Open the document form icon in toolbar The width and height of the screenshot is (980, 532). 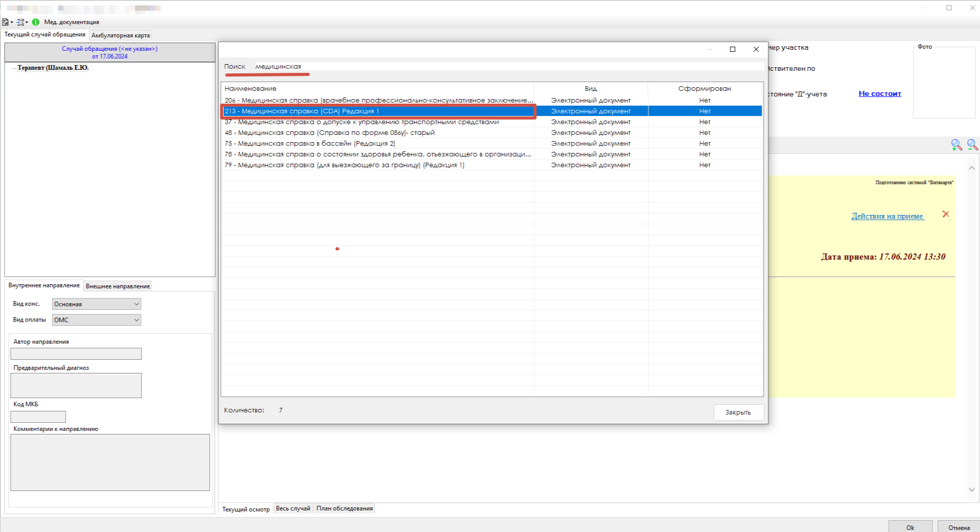[5, 22]
